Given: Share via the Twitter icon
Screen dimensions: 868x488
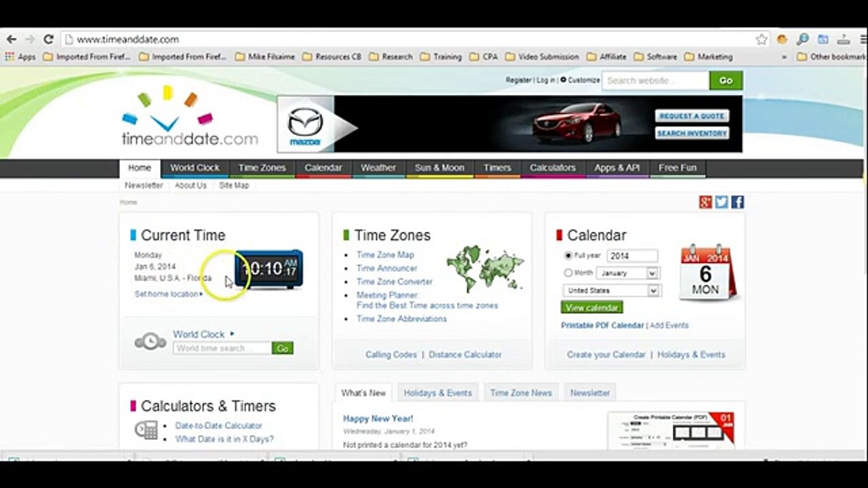Looking at the screenshot, I should (722, 202).
